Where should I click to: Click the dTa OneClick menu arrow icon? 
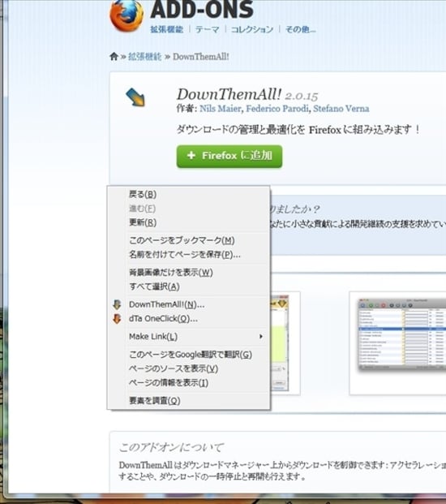[118, 318]
